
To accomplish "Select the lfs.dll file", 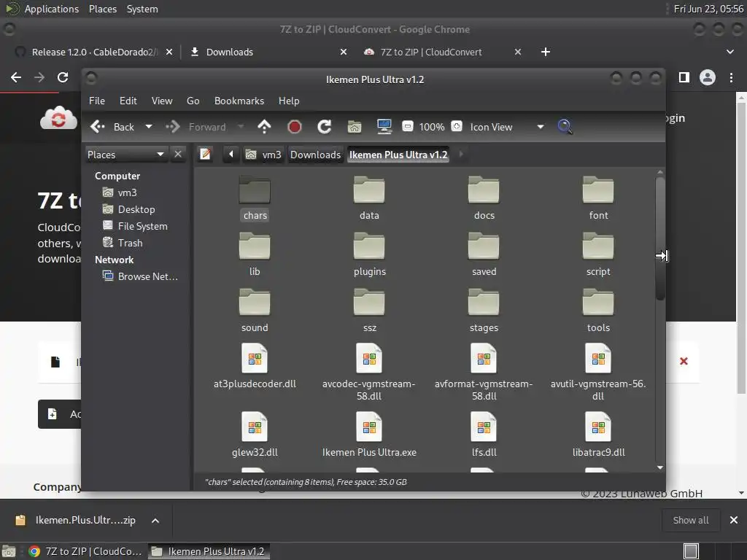I will [x=484, y=435].
